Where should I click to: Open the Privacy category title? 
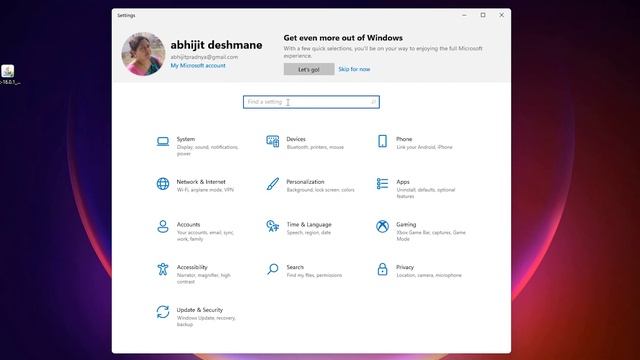405,267
